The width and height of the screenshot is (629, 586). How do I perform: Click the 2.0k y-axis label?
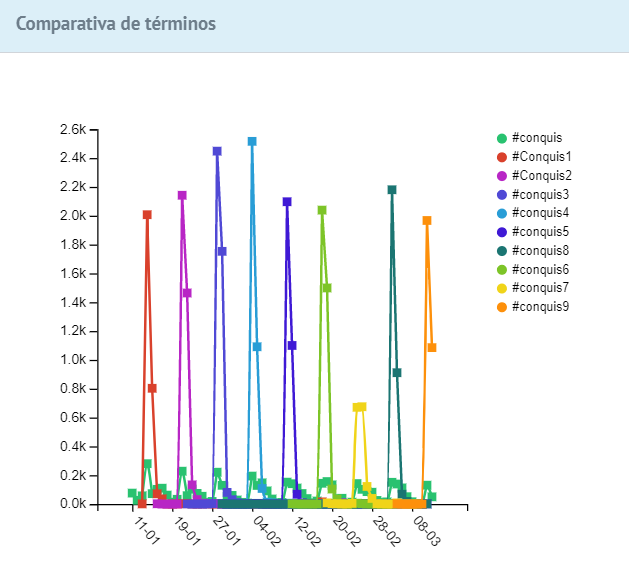click(x=73, y=216)
